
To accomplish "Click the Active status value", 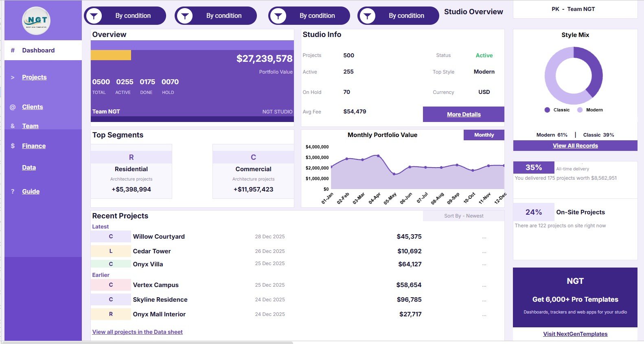I will tap(484, 55).
